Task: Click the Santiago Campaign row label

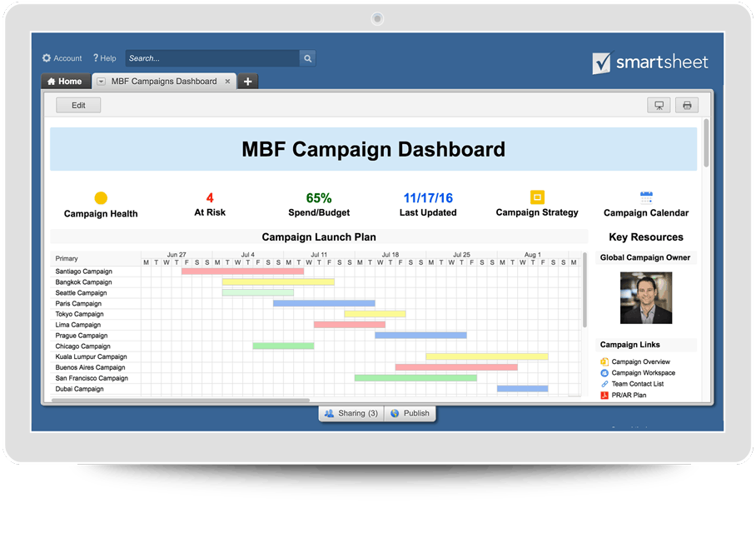Action: 84,271
